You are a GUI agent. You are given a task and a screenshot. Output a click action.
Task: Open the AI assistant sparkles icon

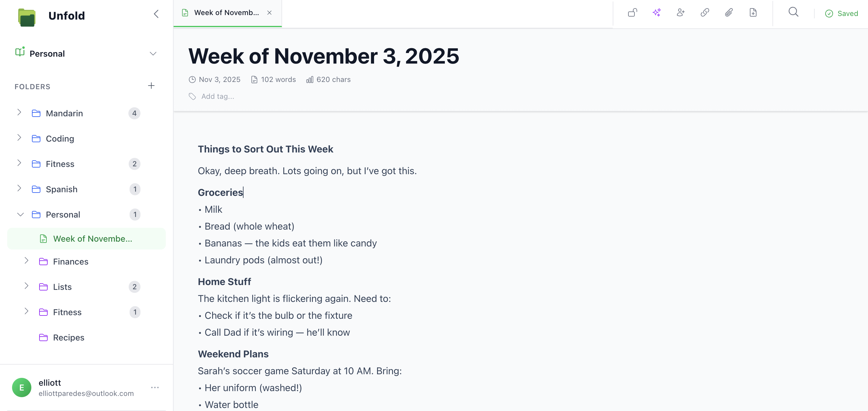[656, 13]
